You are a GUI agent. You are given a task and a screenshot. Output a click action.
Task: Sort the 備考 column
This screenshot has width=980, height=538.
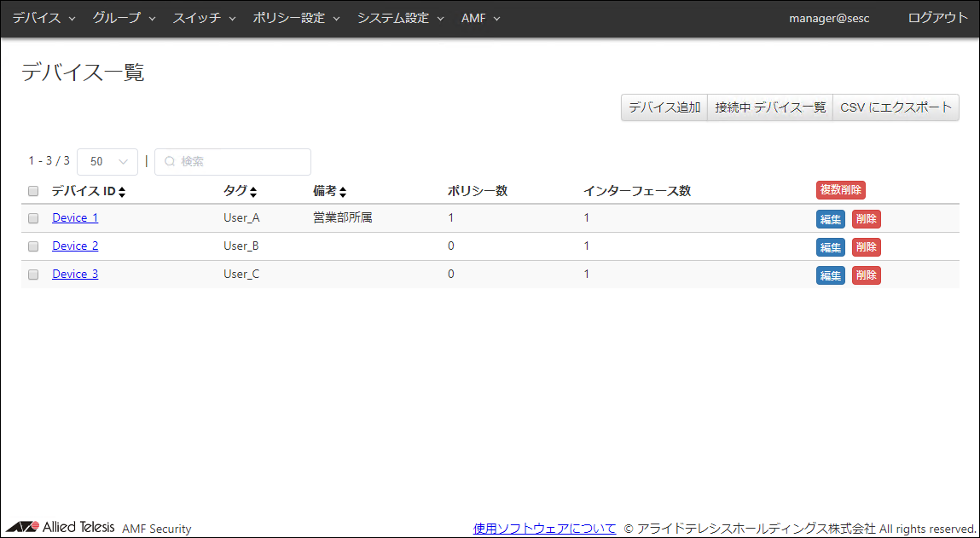tap(342, 192)
